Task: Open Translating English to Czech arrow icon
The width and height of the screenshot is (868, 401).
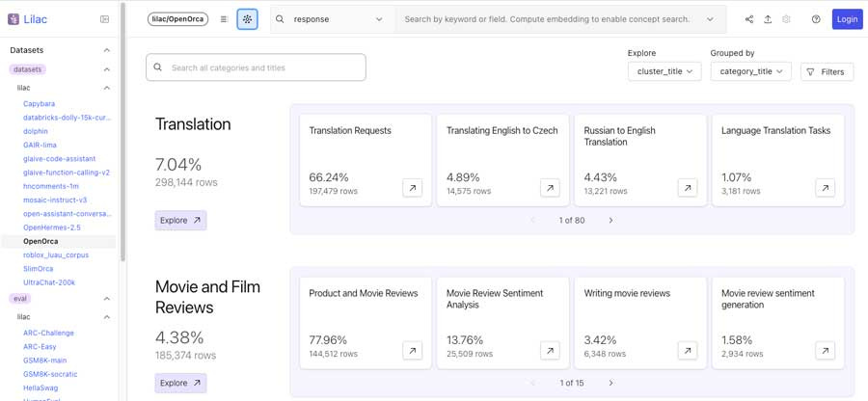Action: [x=550, y=188]
